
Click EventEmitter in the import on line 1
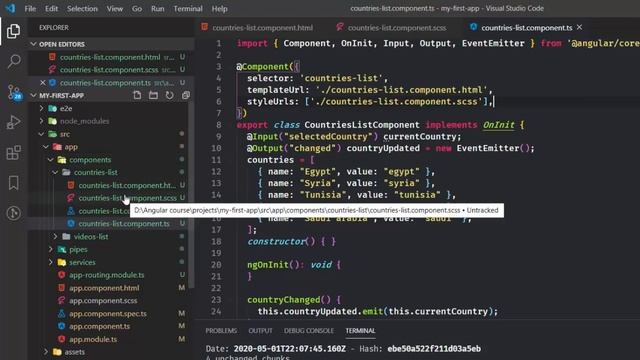click(x=493, y=43)
